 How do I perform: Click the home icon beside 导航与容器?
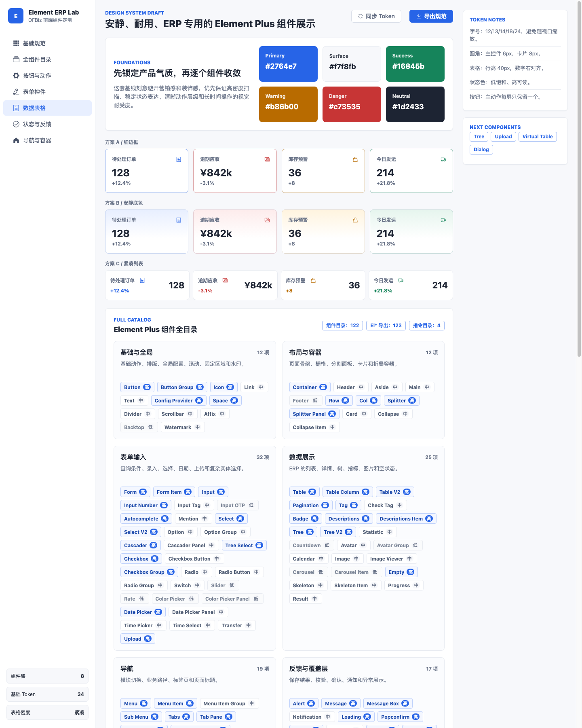point(16,140)
